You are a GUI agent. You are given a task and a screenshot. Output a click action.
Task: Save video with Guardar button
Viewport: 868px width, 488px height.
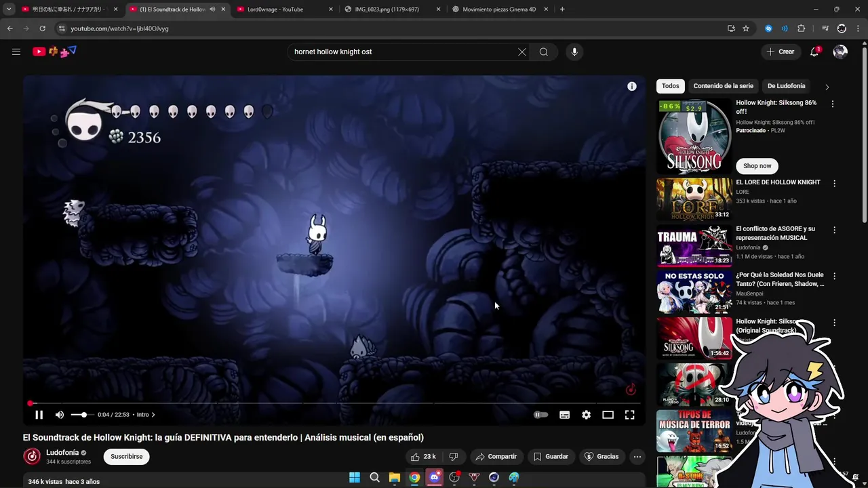551,457
